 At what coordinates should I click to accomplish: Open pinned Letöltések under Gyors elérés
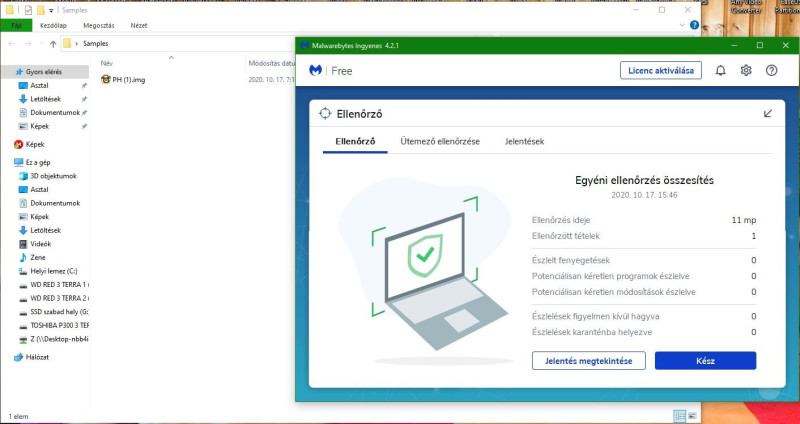coord(45,99)
